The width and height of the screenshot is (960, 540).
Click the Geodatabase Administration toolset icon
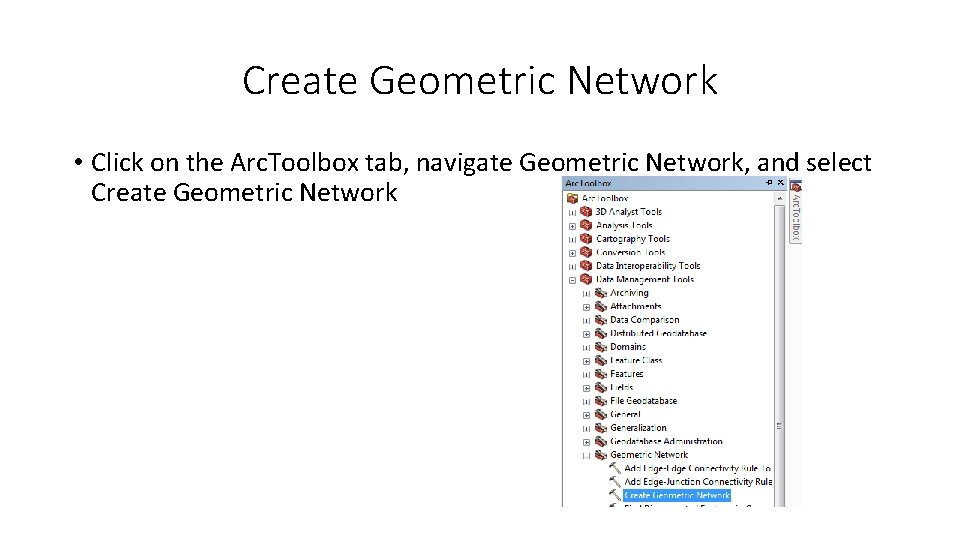(x=601, y=441)
